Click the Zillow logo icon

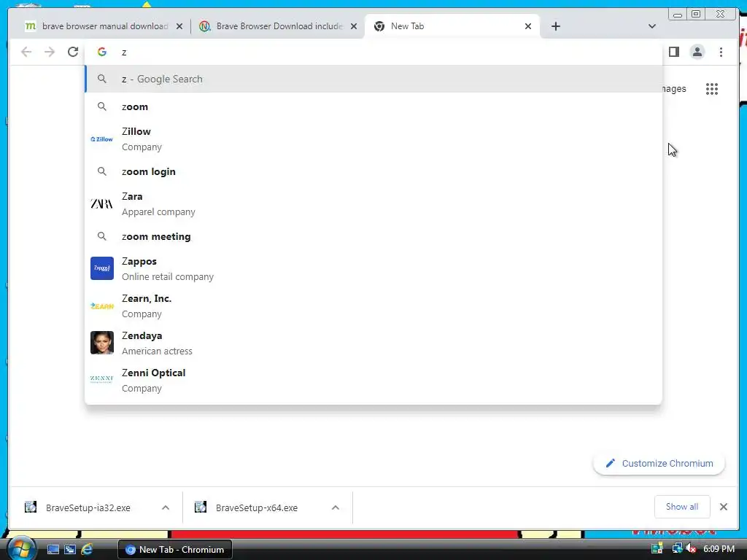click(x=102, y=139)
